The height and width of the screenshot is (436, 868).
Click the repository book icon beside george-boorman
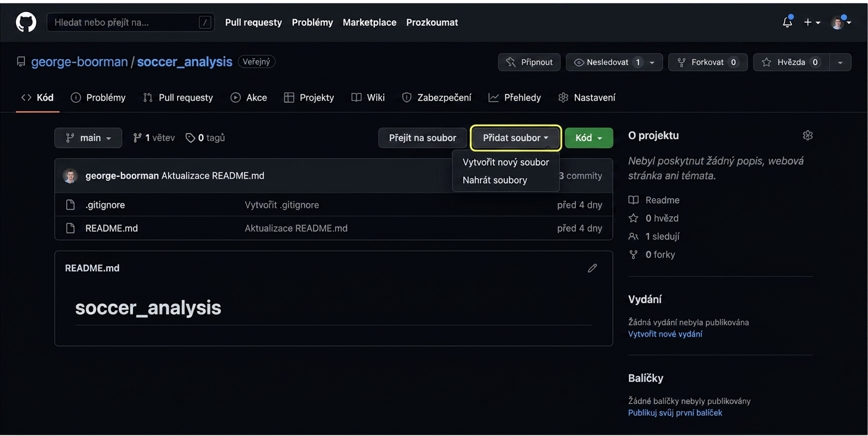tap(21, 62)
